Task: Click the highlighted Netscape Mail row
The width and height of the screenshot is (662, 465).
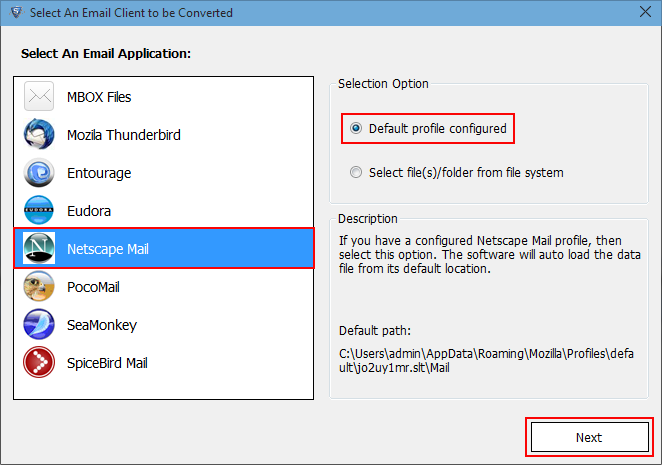Action: click(x=164, y=248)
